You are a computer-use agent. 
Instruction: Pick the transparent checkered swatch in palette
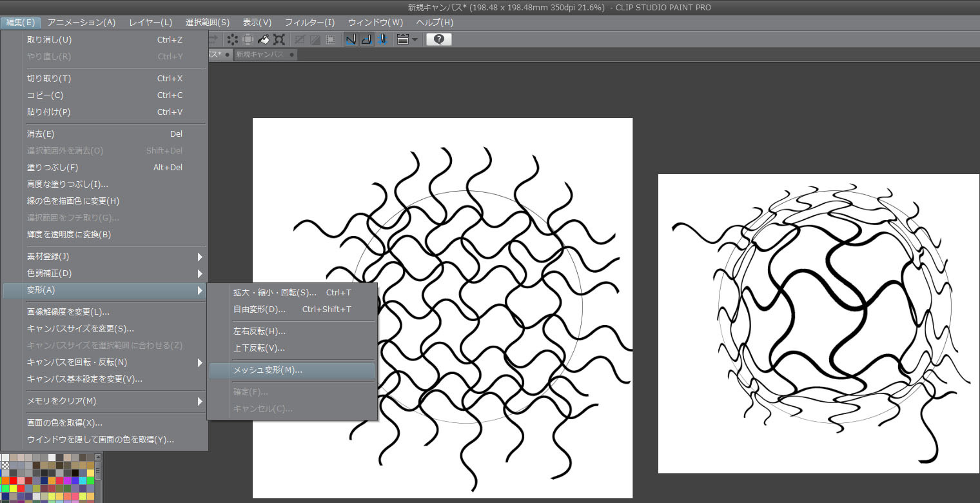pyautogui.click(x=5, y=465)
